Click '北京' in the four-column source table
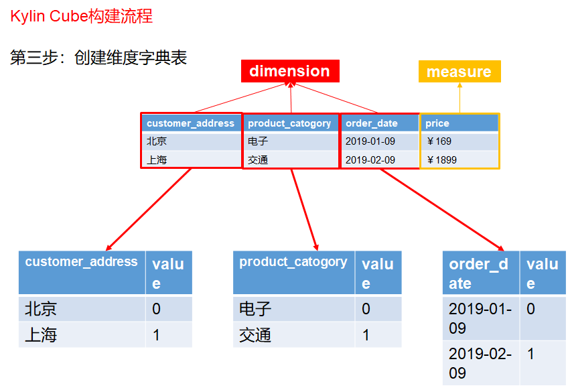Screen dimensions: 568x392 click(157, 141)
